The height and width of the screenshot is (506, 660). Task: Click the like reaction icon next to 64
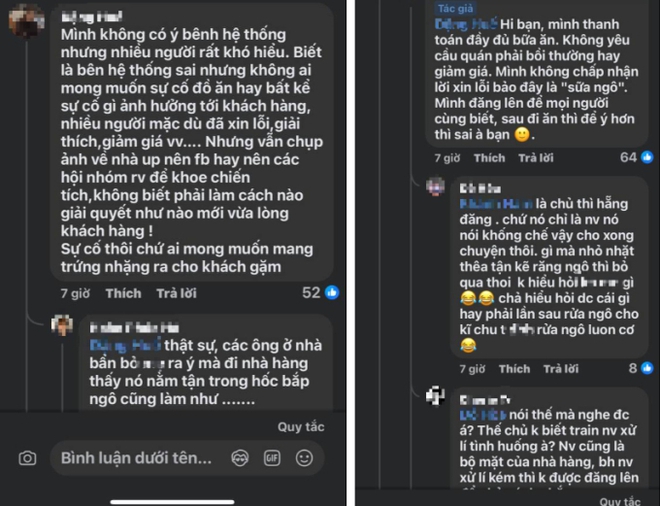point(649,157)
